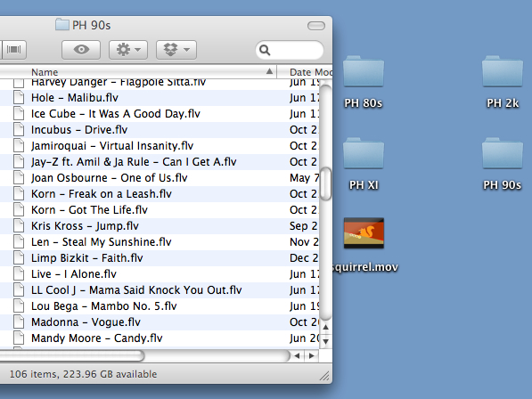Switch to Cover Flow view
532x399 pixels.
pos(14,50)
